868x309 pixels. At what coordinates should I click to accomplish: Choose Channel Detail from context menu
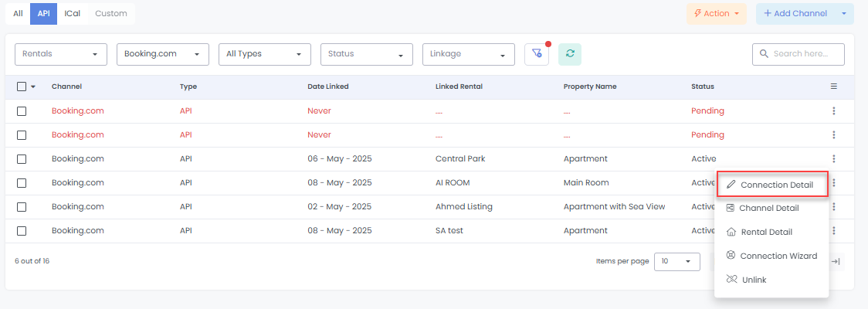click(x=771, y=209)
